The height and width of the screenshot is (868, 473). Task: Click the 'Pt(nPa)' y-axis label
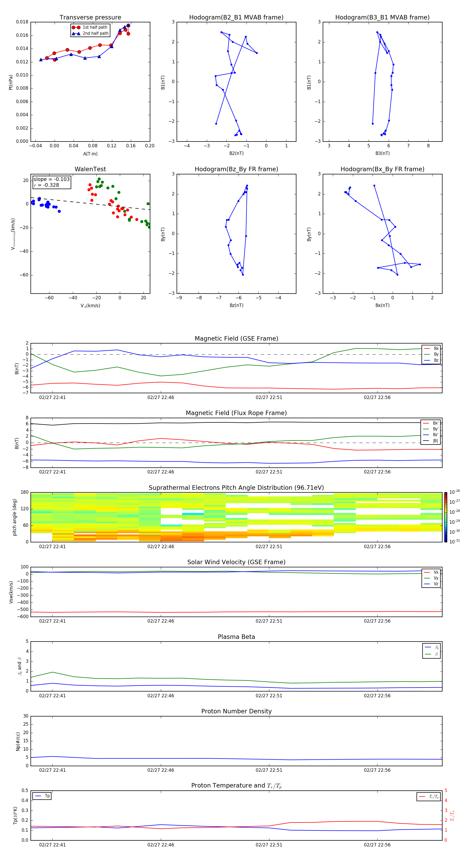coord(11,82)
